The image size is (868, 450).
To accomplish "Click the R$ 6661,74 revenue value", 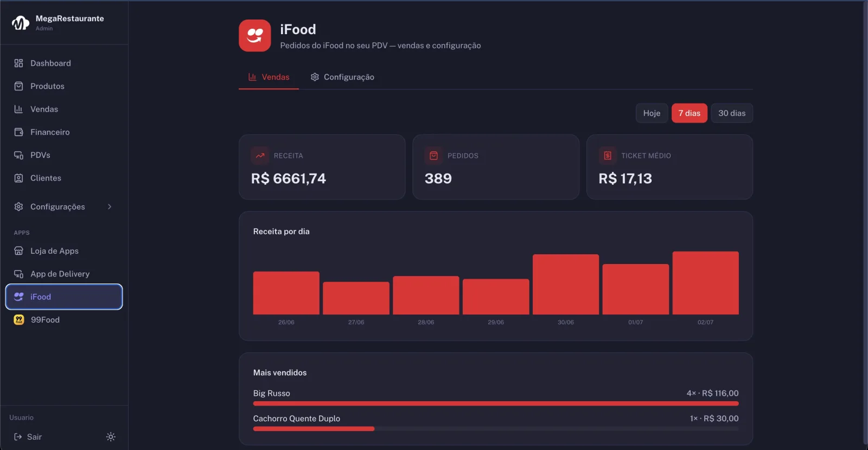I will point(289,179).
